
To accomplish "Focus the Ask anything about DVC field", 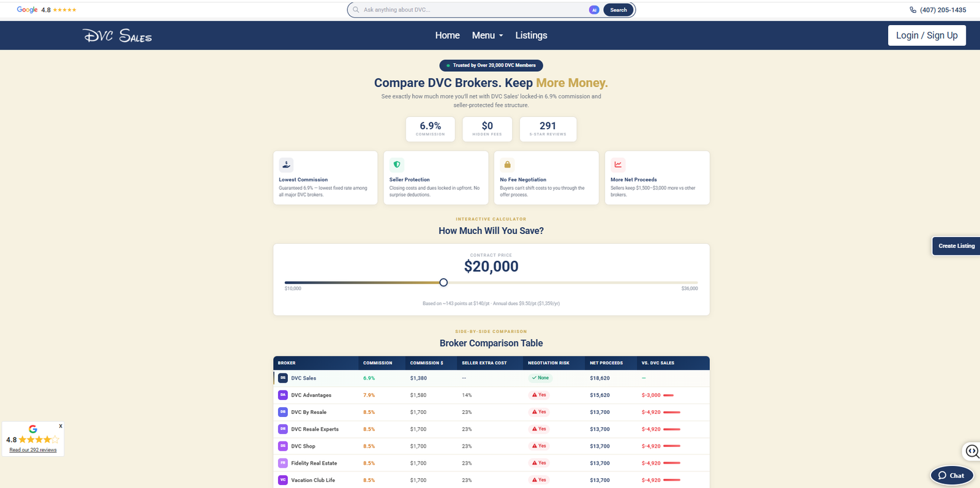I will point(473,10).
